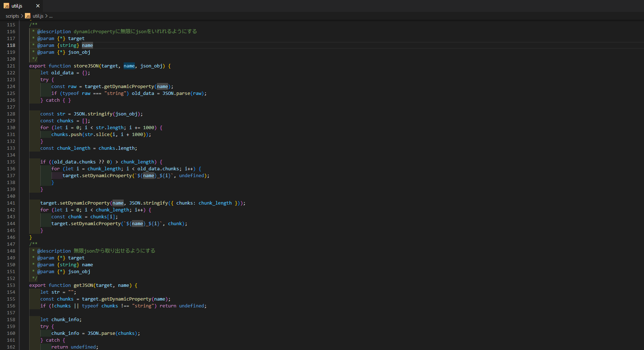The image size is (644, 350).
Task: Click the export keyword on line 121
Action: pyautogui.click(x=38, y=66)
